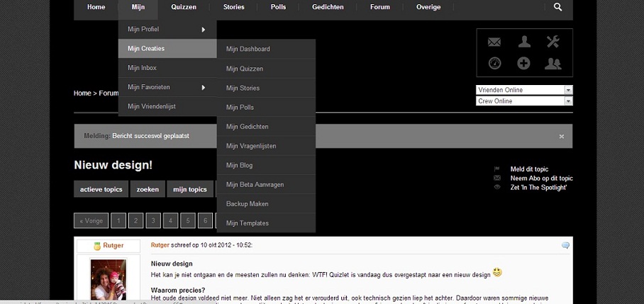This screenshot has width=644, height=304.
Task: Click Neem Abo op dit topic link
Action: point(541,178)
